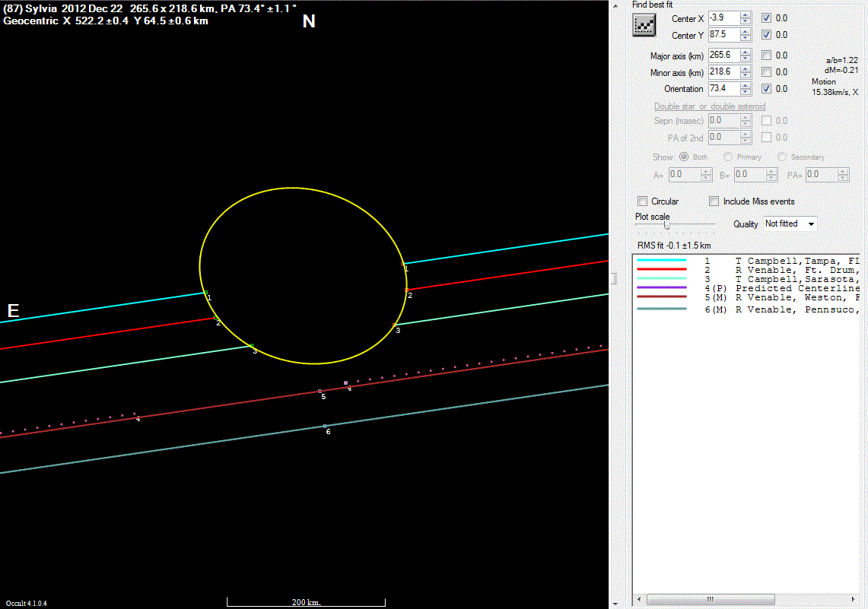Increase Minor axis value with up arrow
868x609 pixels.
(746, 68)
